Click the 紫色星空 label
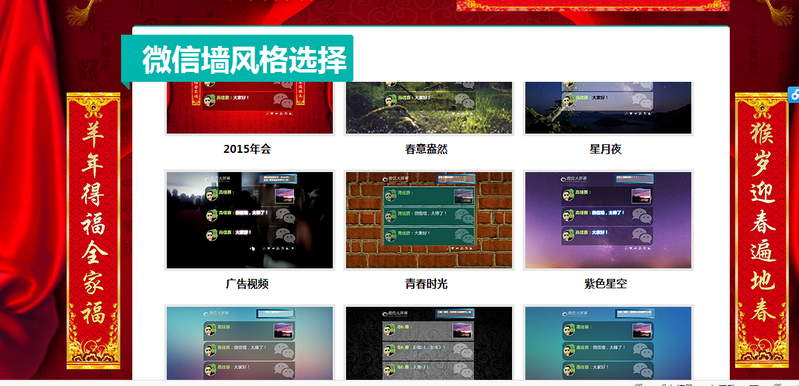 point(605,284)
